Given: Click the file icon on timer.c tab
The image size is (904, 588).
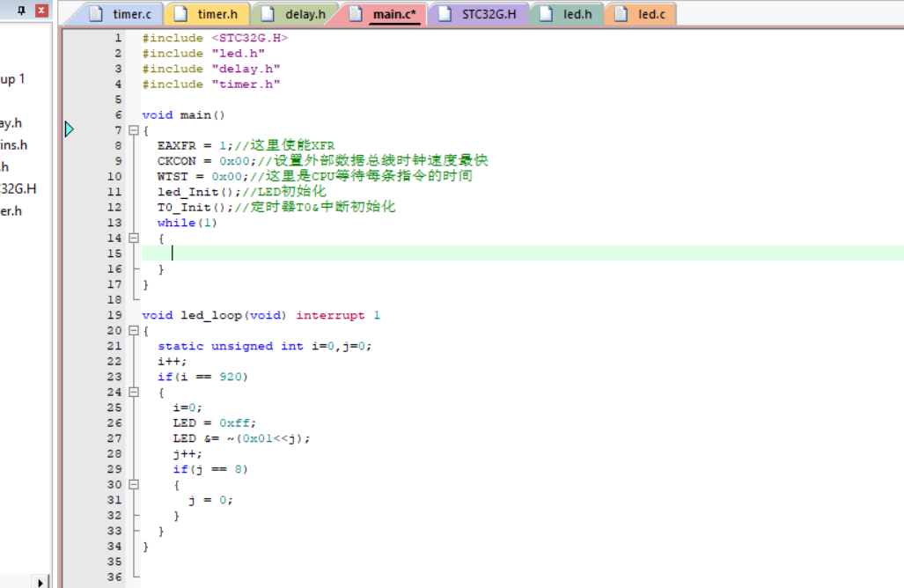Looking at the screenshot, I should tap(96, 14).
